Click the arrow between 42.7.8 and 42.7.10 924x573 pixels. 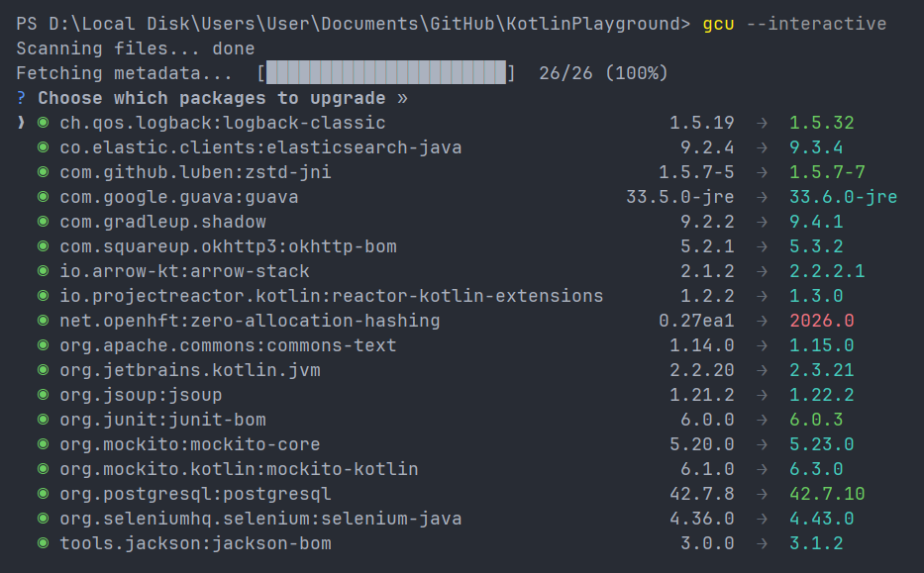pyautogui.click(x=762, y=494)
